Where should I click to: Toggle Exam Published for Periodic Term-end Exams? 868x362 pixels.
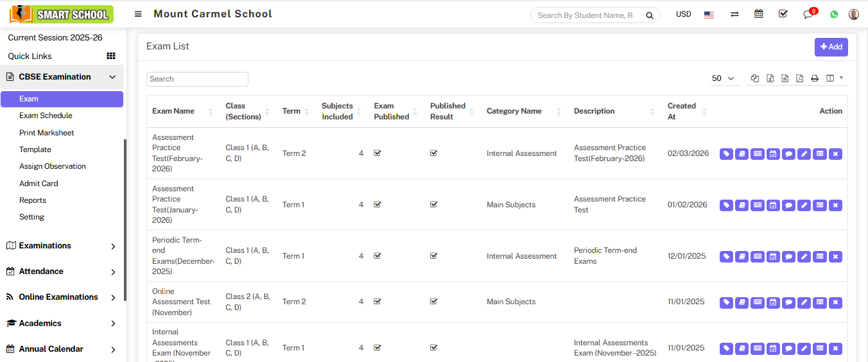[x=378, y=255]
